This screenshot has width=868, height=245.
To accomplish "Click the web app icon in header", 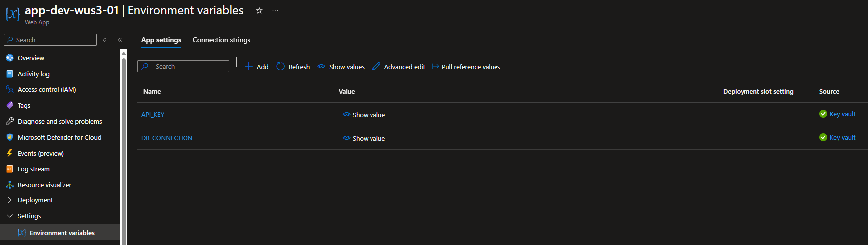I will coord(13,14).
